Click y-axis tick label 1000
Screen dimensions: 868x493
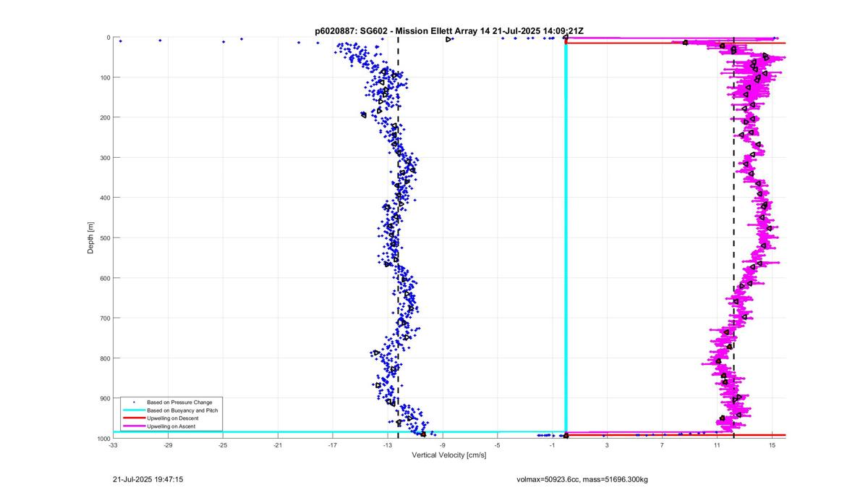click(103, 439)
